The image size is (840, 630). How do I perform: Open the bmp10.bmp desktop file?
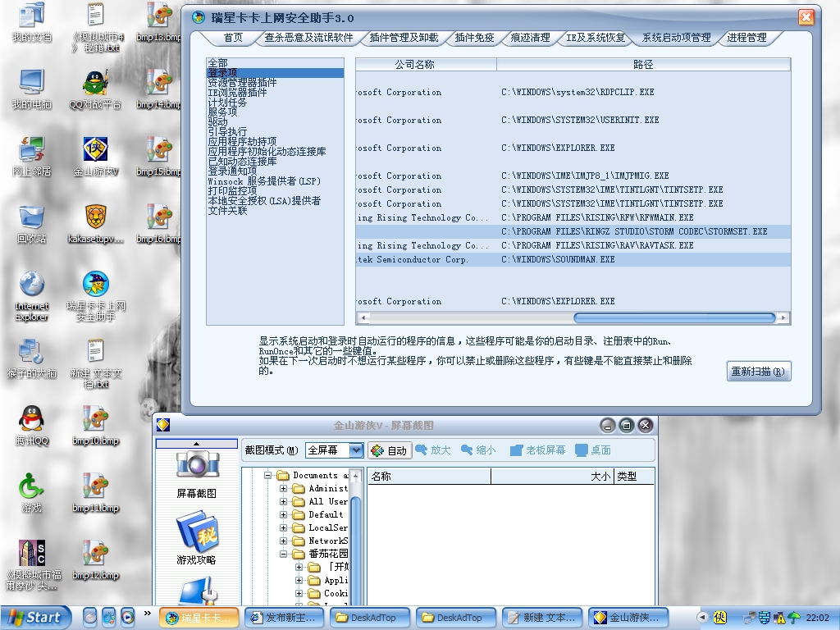pyautogui.click(x=95, y=426)
